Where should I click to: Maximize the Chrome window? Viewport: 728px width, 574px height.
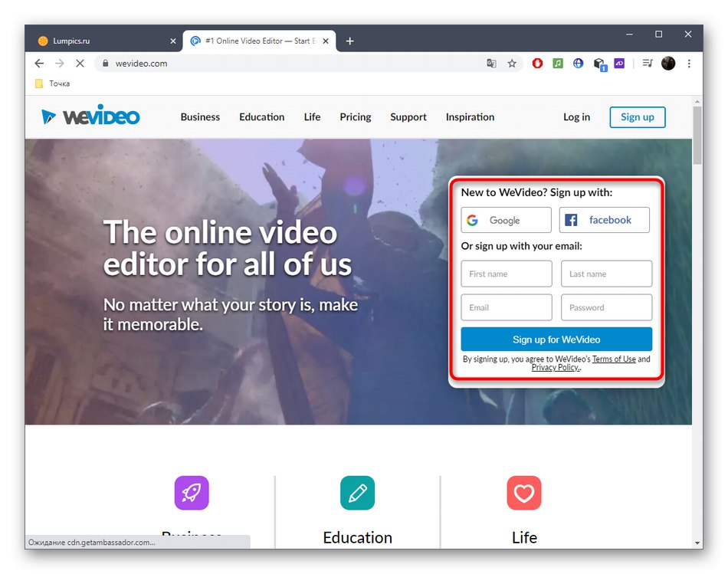coord(658,34)
